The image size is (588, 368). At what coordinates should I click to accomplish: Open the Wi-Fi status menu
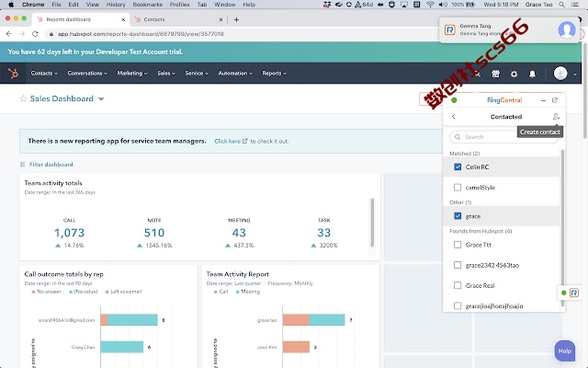pos(430,5)
